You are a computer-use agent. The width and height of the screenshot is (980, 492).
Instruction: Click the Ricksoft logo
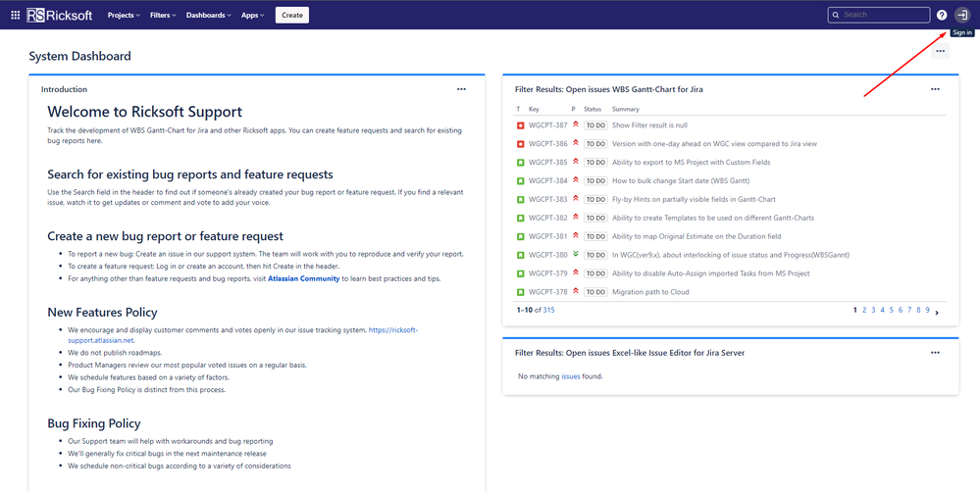pos(60,15)
